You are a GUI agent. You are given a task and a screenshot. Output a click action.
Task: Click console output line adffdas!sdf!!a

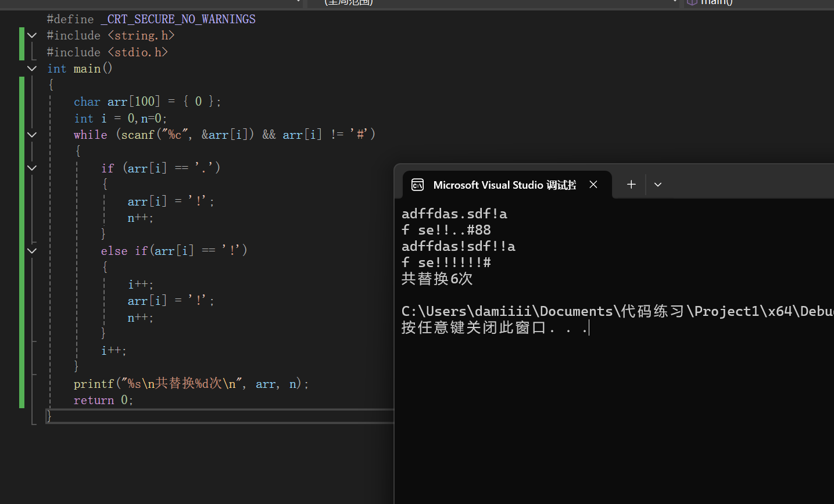point(459,247)
